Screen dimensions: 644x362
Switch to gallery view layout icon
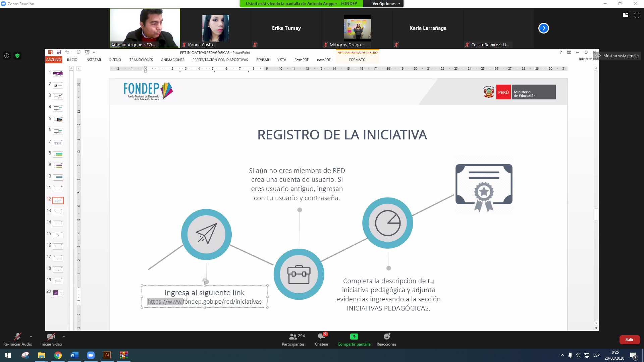(625, 15)
